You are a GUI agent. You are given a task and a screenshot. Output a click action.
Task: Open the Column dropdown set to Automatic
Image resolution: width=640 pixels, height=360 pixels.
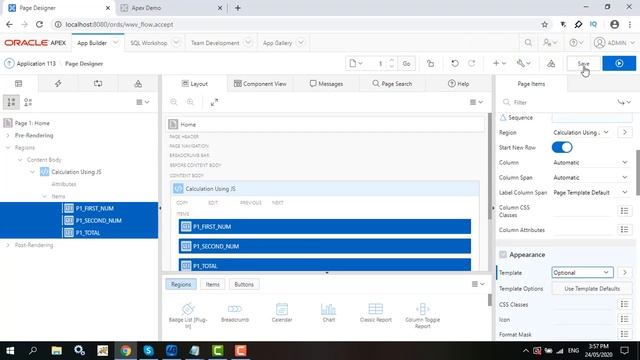591,162
